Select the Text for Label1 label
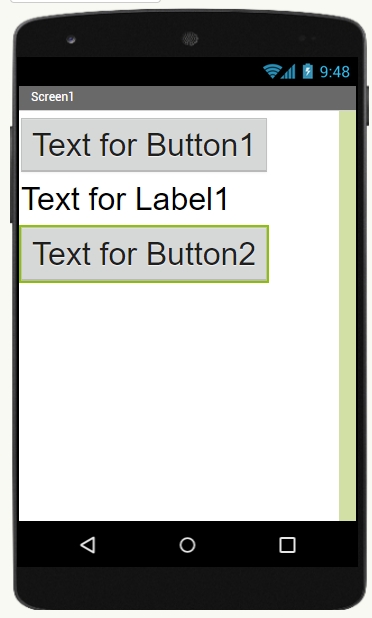The width and height of the screenshot is (372, 618). point(125,199)
